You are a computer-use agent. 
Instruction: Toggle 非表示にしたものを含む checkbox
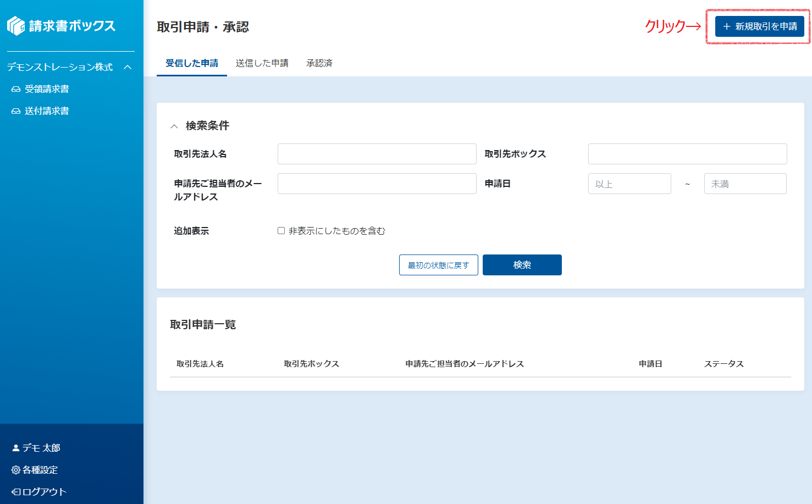tap(281, 231)
